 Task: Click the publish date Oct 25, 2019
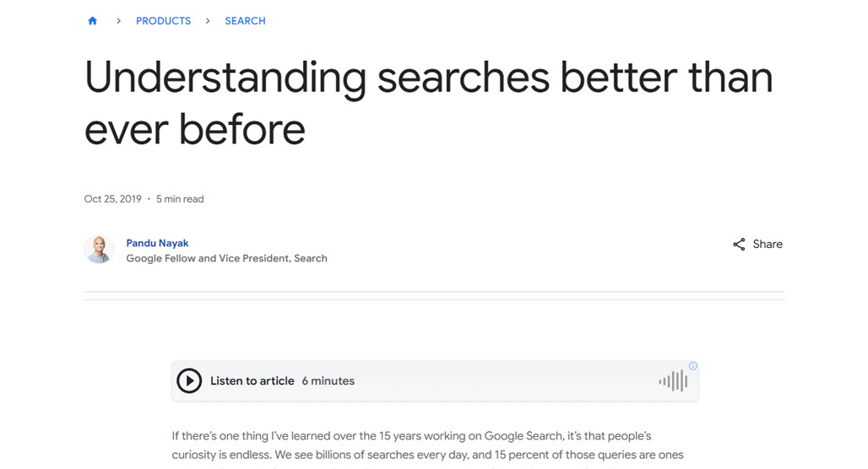pos(113,199)
